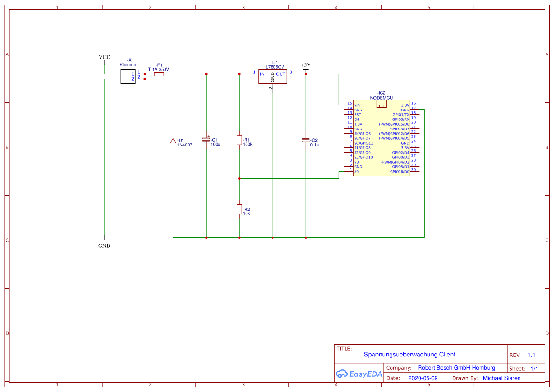
Task: Select the fuse F1 T 1A 250V
Action: (159, 74)
